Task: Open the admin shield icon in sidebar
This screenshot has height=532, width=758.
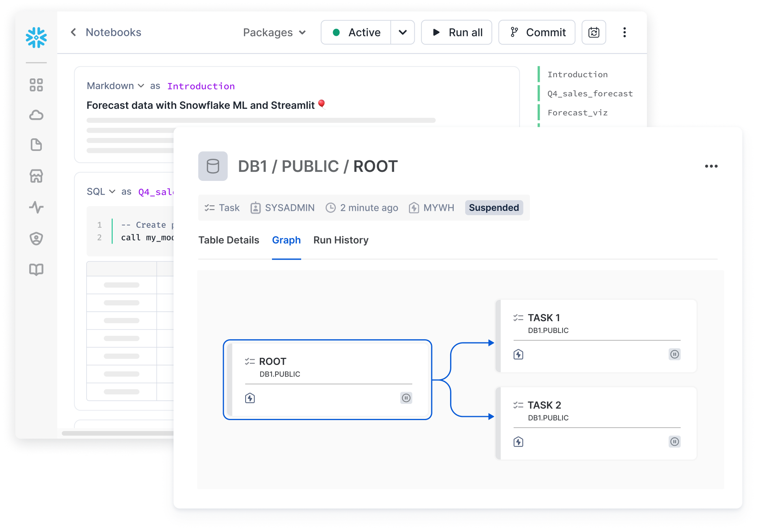Action: tap(36, 238)
